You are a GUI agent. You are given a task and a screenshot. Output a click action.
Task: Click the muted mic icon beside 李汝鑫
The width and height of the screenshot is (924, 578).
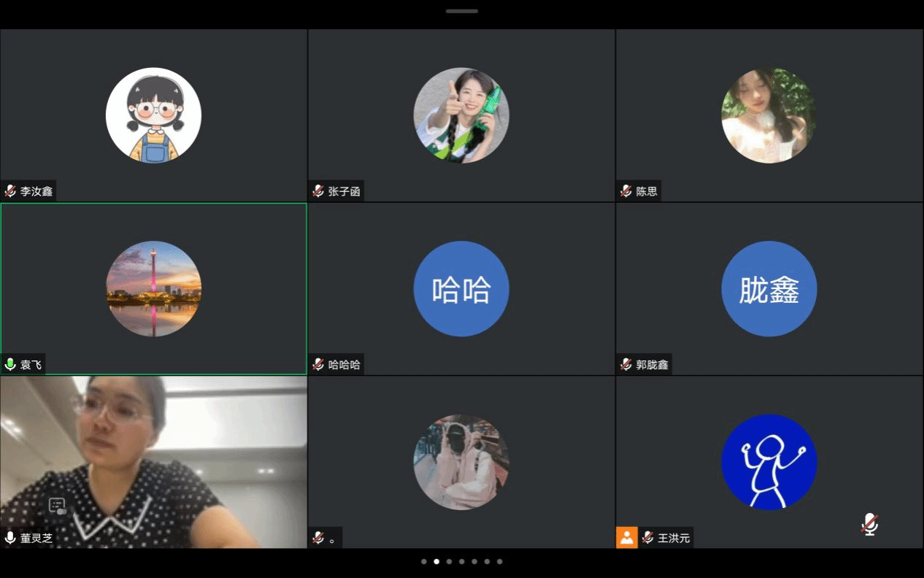pyautogui.click(x=10, y=191)
